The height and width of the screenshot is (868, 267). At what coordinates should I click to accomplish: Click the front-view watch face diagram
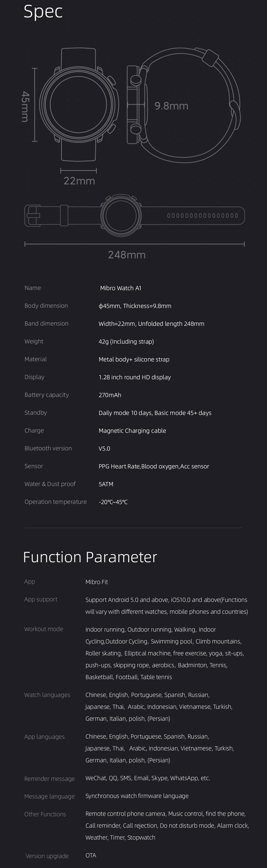pos(78,104)
